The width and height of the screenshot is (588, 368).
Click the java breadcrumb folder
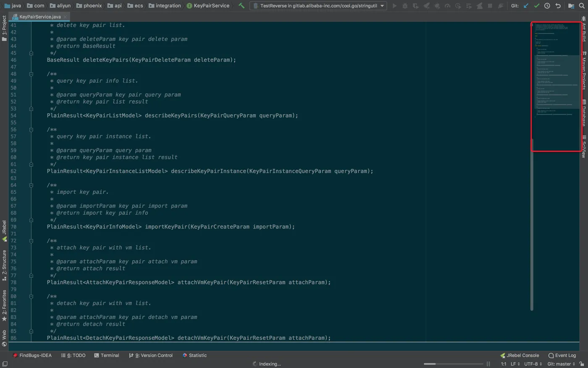13,6
